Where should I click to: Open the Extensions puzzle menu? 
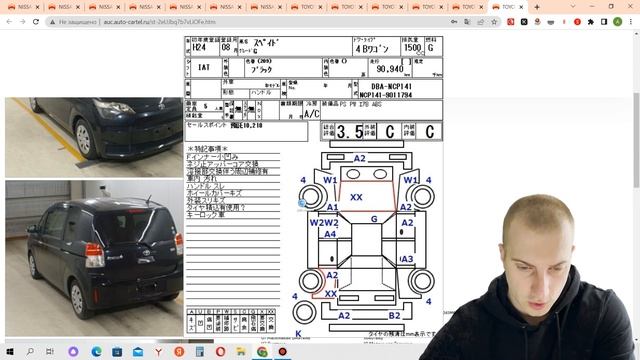[591, 22]
